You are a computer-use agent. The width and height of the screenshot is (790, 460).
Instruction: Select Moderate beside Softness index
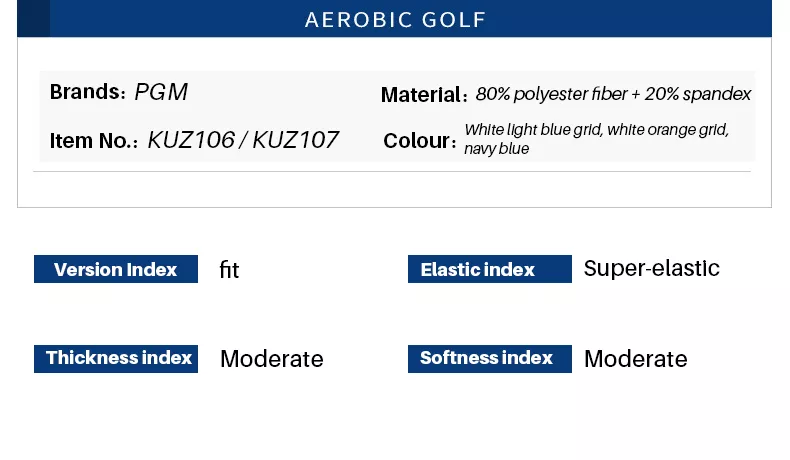[636, 359]
